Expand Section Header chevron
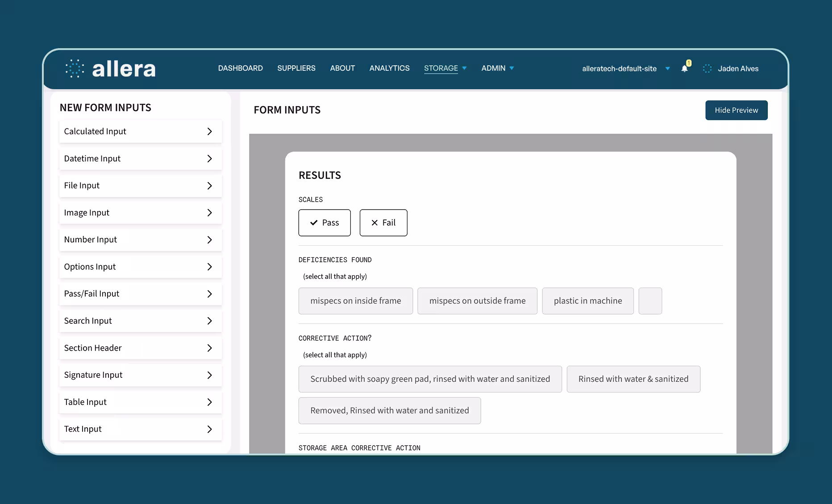This screenshot has height=504, width=832. [x=209, y=348]
